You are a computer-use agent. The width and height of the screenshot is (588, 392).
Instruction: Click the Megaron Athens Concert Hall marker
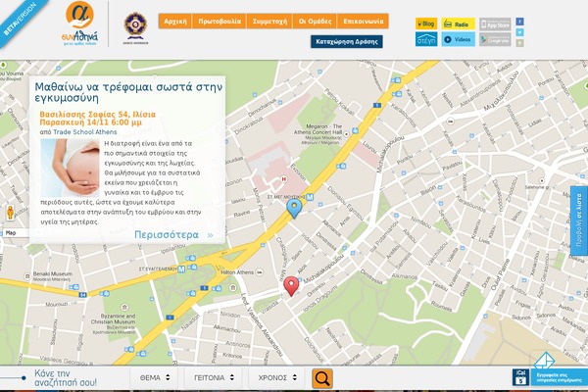point(347,134)
